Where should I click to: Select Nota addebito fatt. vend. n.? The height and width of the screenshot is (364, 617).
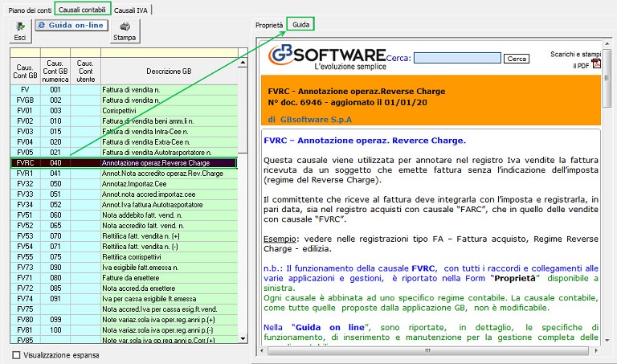pos(124,215)
